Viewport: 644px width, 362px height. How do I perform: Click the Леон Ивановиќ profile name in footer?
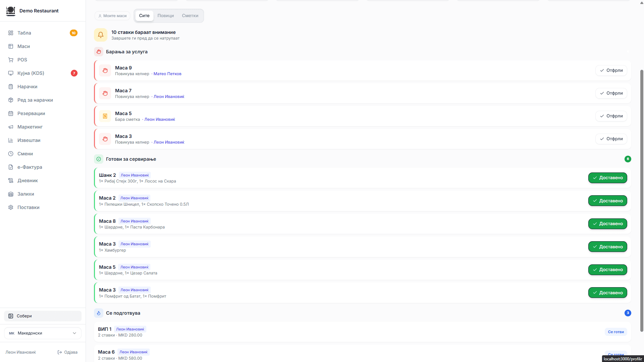point(21,352)
